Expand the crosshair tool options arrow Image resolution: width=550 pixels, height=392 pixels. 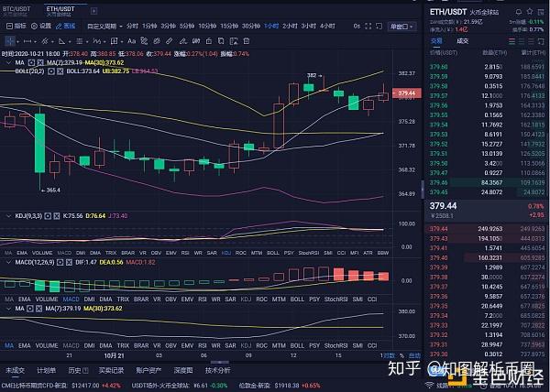pyautogui.click(x=18, y=42)
